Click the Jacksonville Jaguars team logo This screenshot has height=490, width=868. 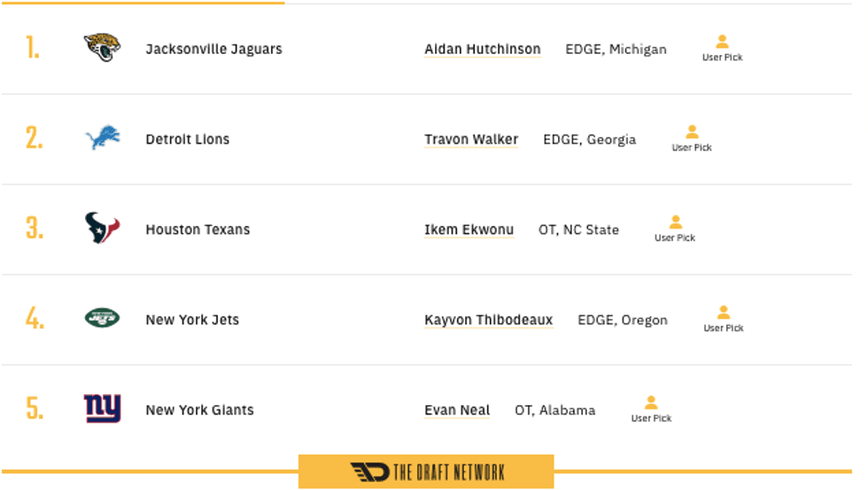coord(102,48)
